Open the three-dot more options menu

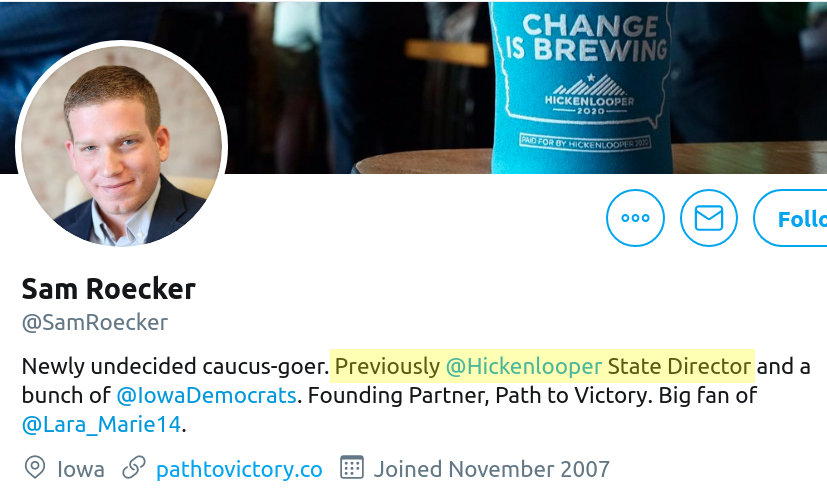[635, 218]
